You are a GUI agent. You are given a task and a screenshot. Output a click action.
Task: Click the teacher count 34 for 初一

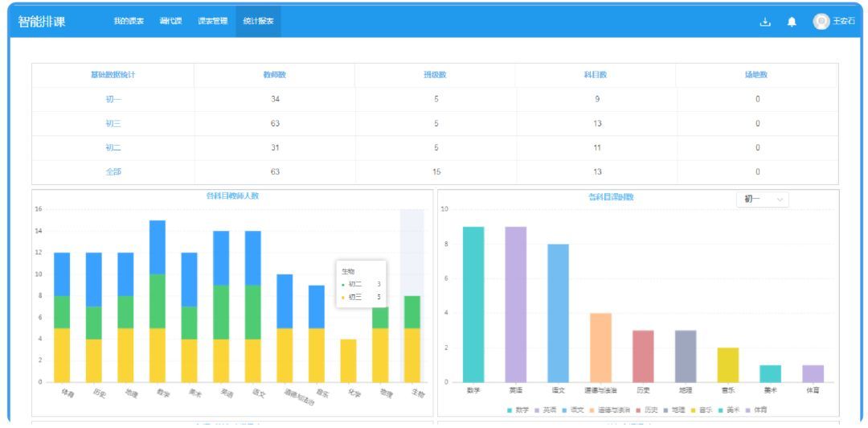click(x=275, y=99)
